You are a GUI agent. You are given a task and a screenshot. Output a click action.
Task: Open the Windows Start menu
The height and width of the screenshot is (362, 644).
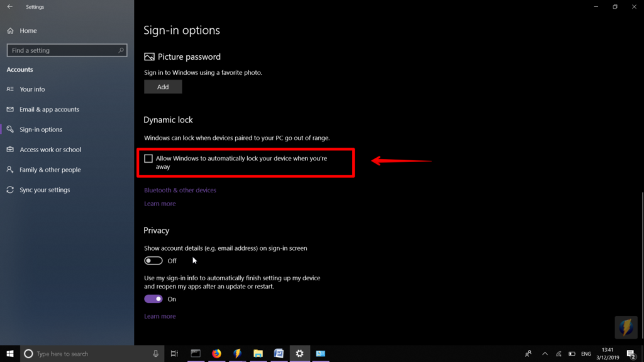coord(10,353)
